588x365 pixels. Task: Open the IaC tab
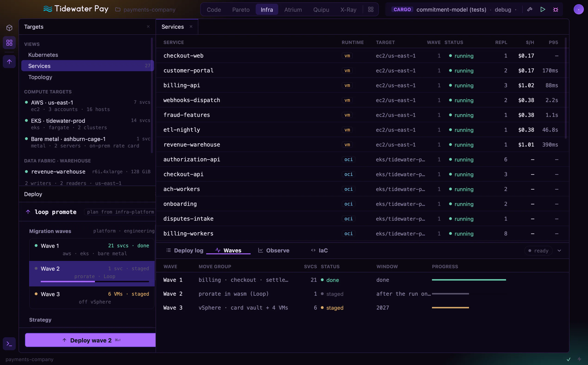[x=319, y=250]
